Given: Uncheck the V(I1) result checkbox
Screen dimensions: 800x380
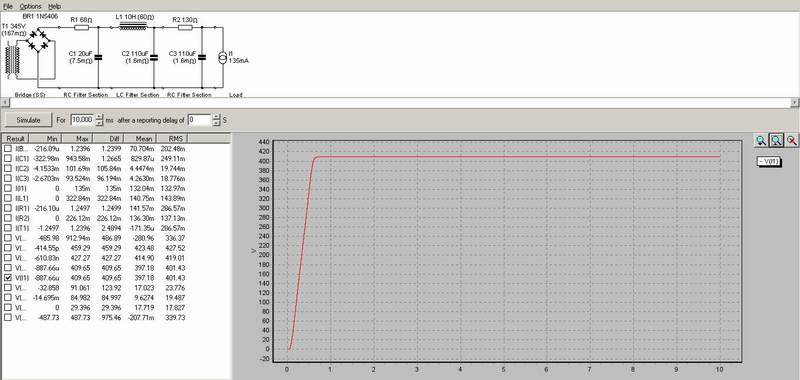Looking at the screenshot, I should point(8,278).
